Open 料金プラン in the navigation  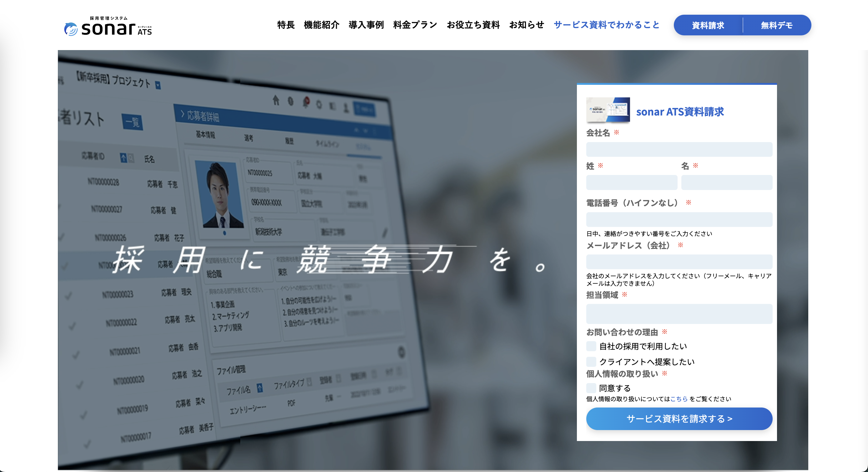tap(415, 25)
